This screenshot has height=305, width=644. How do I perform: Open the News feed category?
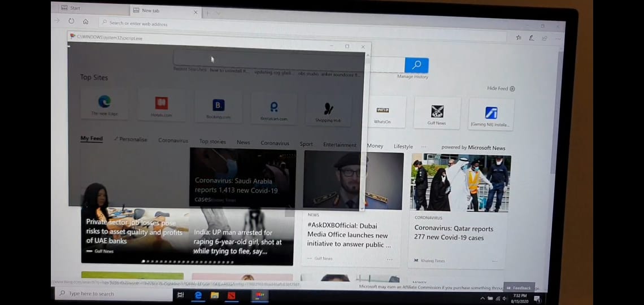(243, 142)
